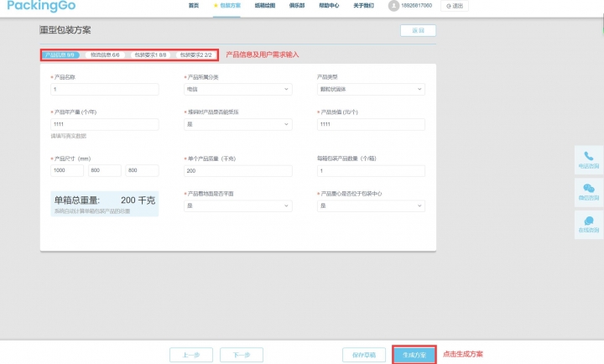Viewport: 604px width, 364px height.
Task: Click the WeChat consultation icon
Action: (x=589, y=188)
